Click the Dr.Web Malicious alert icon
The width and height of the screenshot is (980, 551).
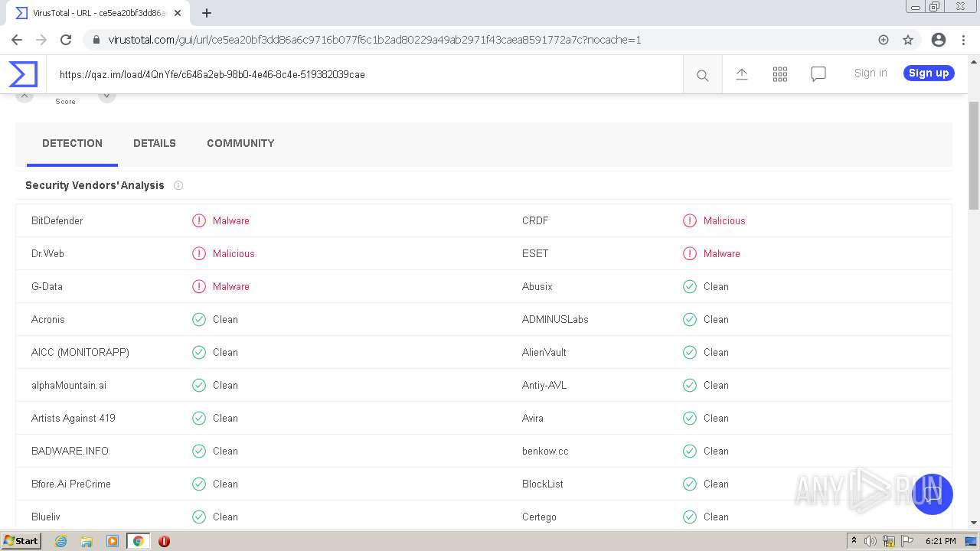(x=199, y=253)
